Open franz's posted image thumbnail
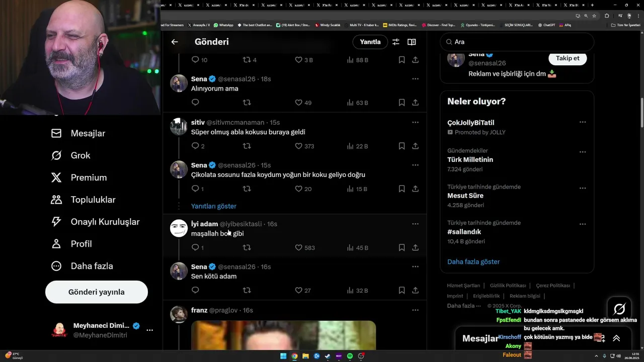The image size is (644, 362). 283,335
